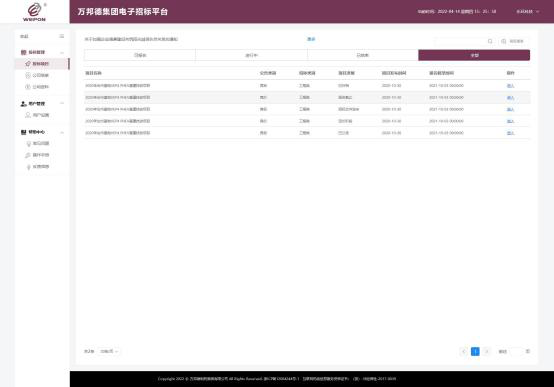Open the last sub-item under 帮助中心
Screen dimensions: 554x387
point(38,167)
